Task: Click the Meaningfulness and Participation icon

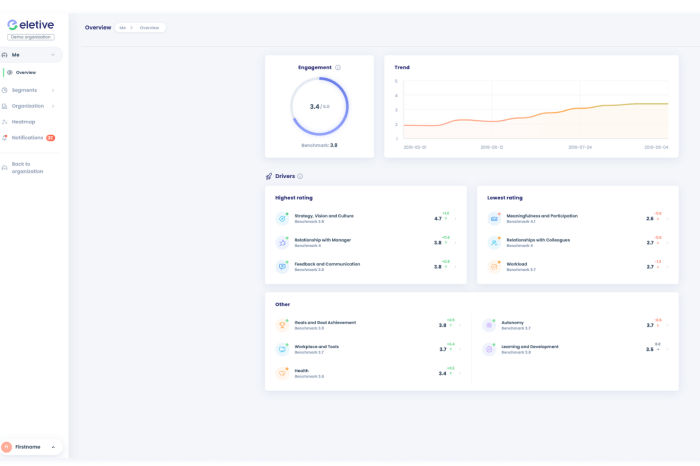Action: 494,218
